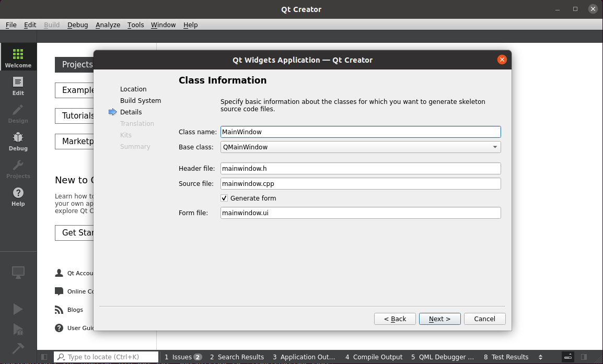This screenshot has width=603, height=364.
Task: Click the Type to locate search field
Action: pos(106,357)
